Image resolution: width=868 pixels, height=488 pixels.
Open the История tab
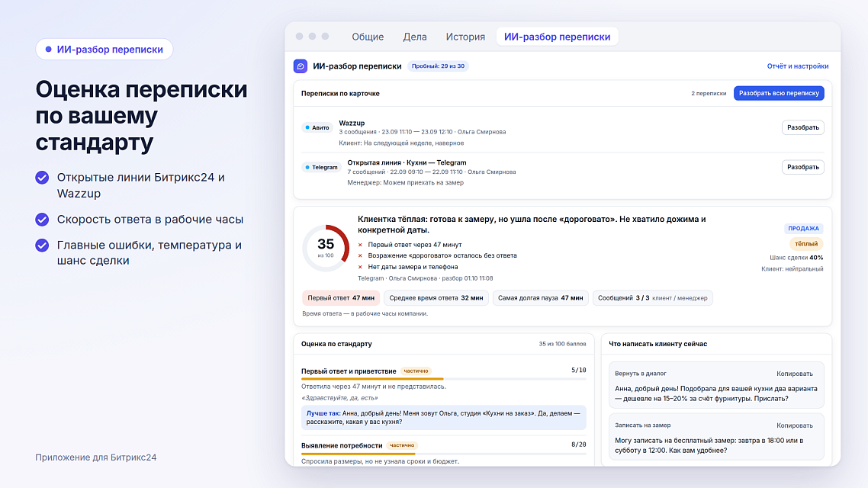[465, 37]
